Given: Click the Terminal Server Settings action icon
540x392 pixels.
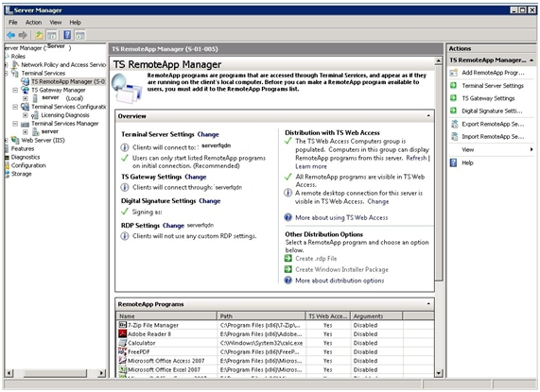Looking at the screenshot, I should (454, 85).
